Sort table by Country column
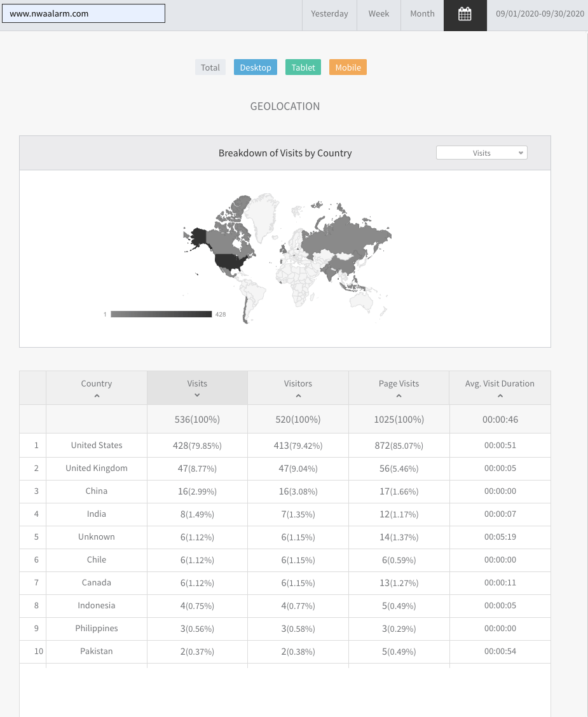588x717 pixels. coord(97,388)
